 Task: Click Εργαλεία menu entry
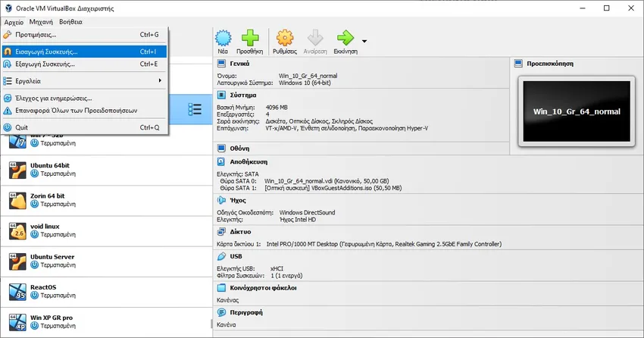84,81
